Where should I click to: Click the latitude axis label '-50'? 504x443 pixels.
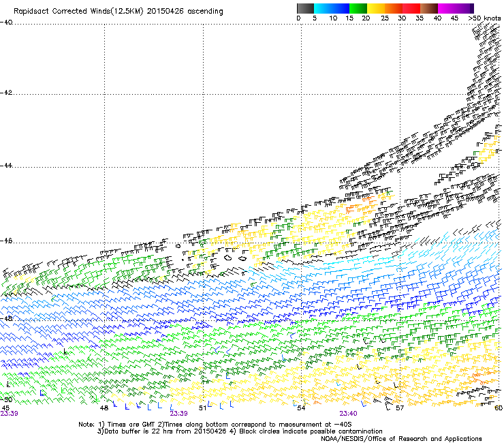click(6, 399)
